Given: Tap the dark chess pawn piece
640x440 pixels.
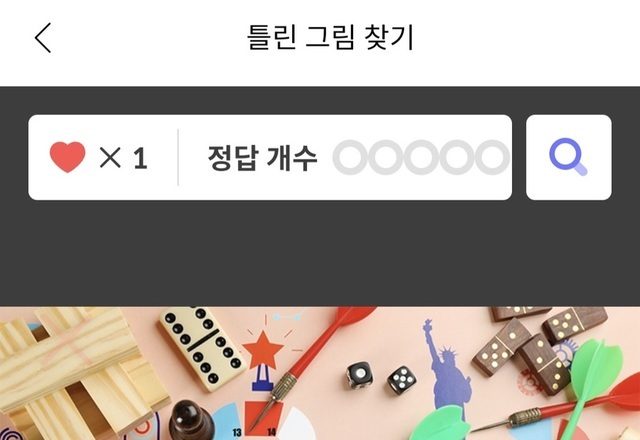Looking at the screenshot, I should coord(191,420).
